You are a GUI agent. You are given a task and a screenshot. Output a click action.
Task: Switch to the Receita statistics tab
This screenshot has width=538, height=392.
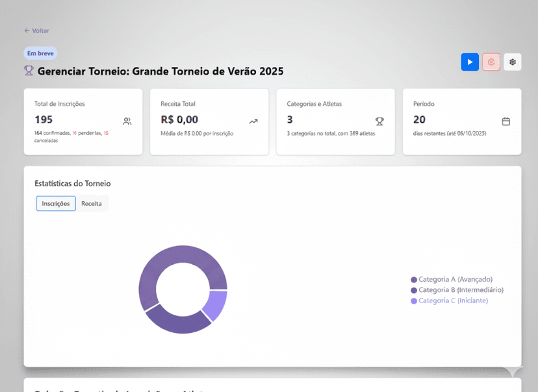(x=91, y=203)
